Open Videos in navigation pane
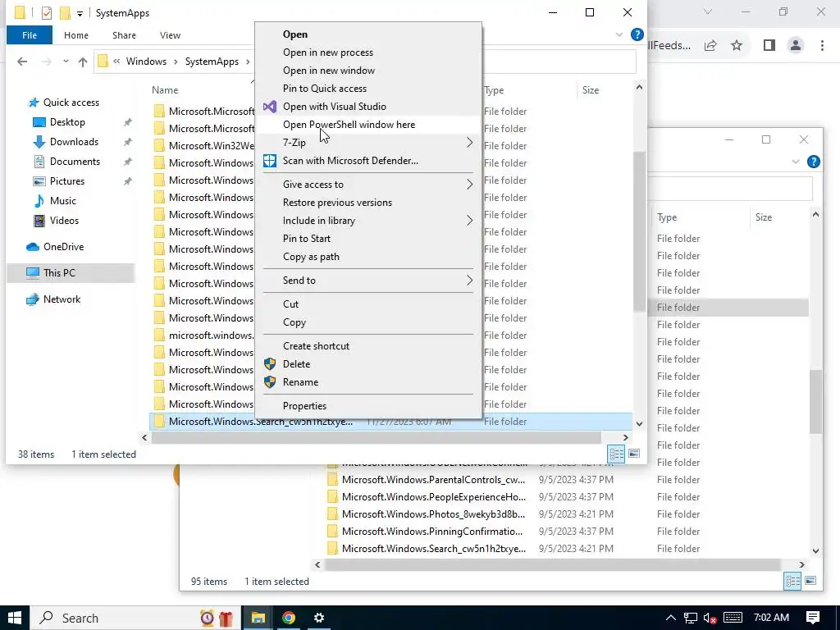This screenshot has height=630, width=840. click(x=64, y=221)
